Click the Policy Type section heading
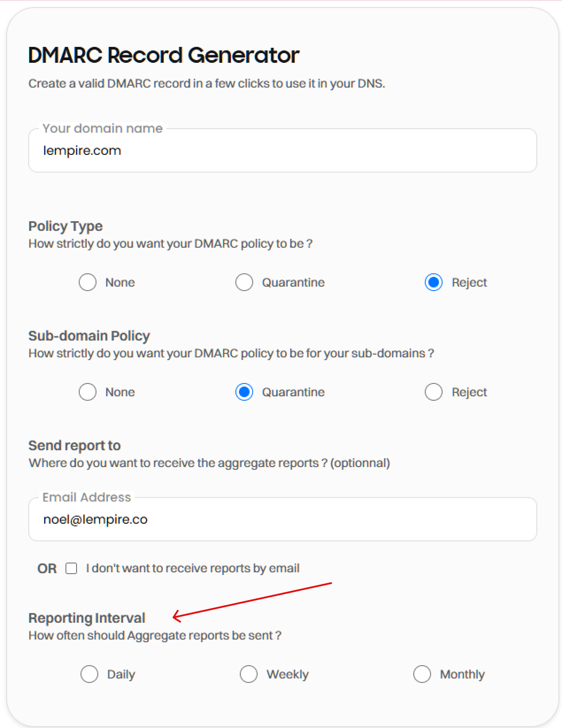 [65, 226]
